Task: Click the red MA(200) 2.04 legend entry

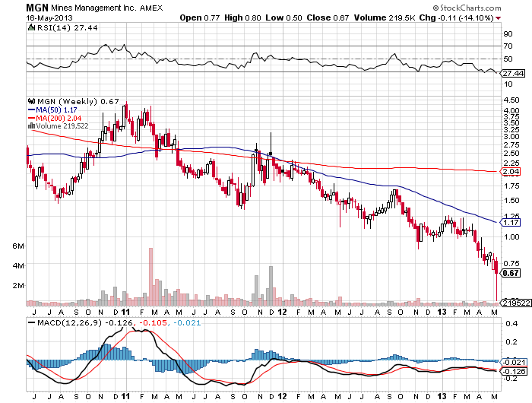Action: (55, 118)
